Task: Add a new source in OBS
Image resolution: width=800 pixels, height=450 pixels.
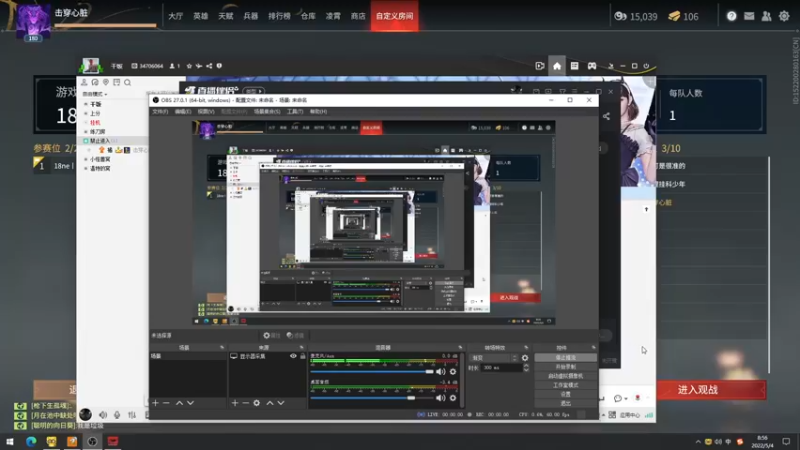Action: coord(235,403)
